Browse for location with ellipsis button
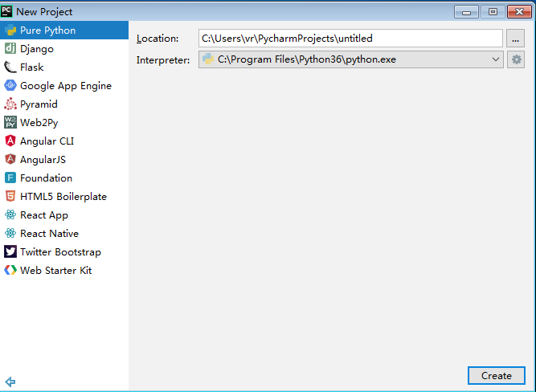 [x=516, y=38]
